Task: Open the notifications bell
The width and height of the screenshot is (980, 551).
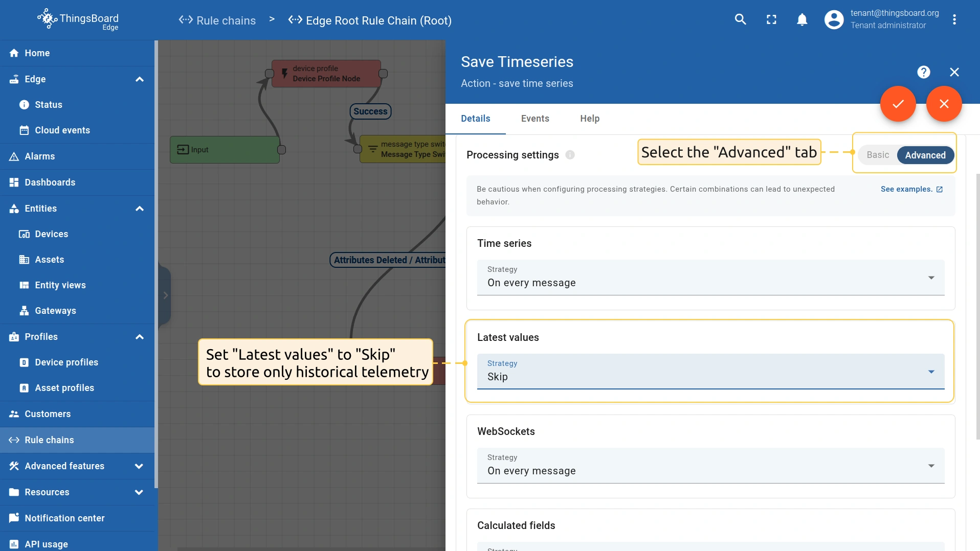Action: coord(802,20)
